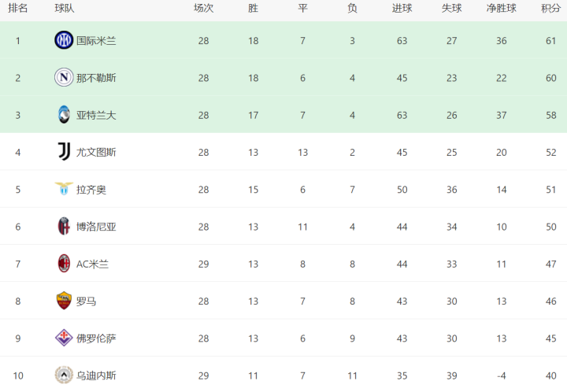567x392 pixels.
Task: Click the 尤文图斯 team name
Action: (96, 153)
